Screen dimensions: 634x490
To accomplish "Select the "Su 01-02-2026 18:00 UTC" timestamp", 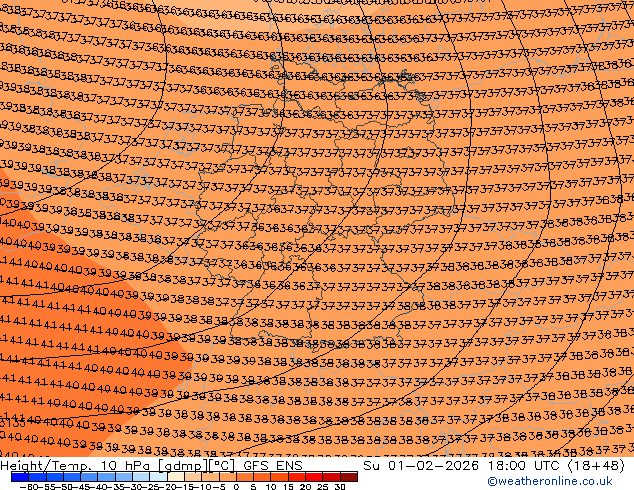I will coord(463,466).
